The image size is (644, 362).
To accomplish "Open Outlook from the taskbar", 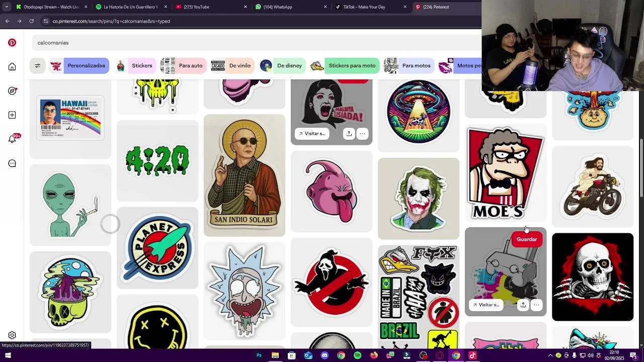I will [308, 355].
